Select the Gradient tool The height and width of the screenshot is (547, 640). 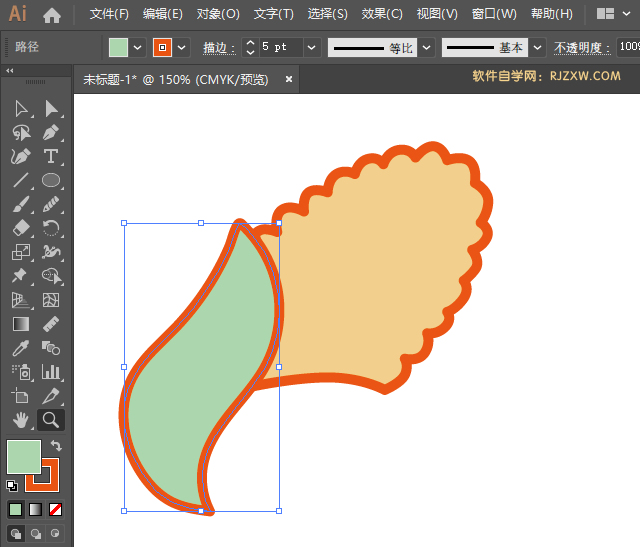click(x=20, y=324)
